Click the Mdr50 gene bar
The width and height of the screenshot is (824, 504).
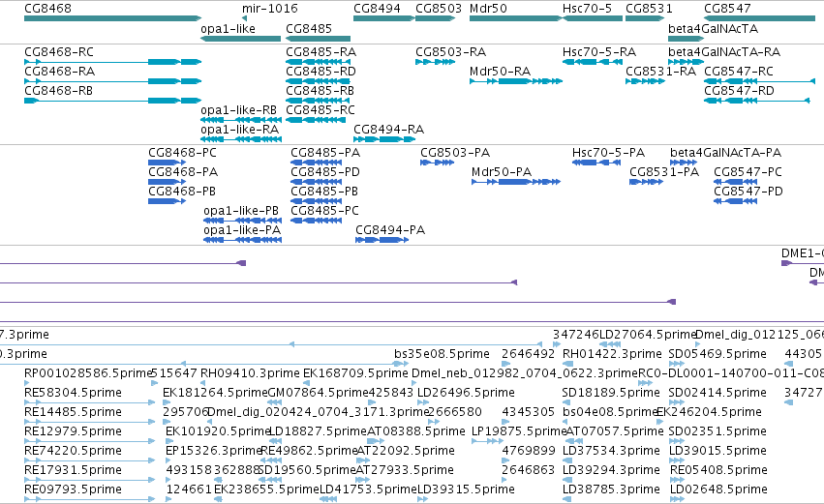pos(515,18)
